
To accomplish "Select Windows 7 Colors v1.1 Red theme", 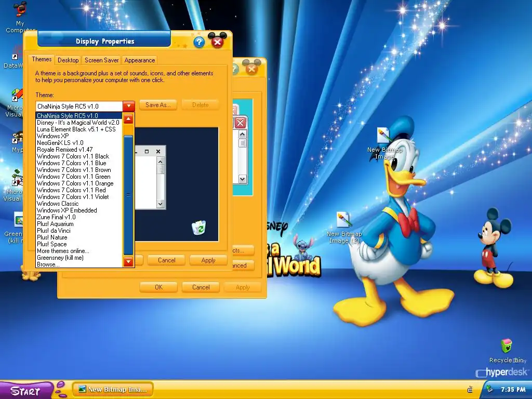I will [x=79, y=190].
